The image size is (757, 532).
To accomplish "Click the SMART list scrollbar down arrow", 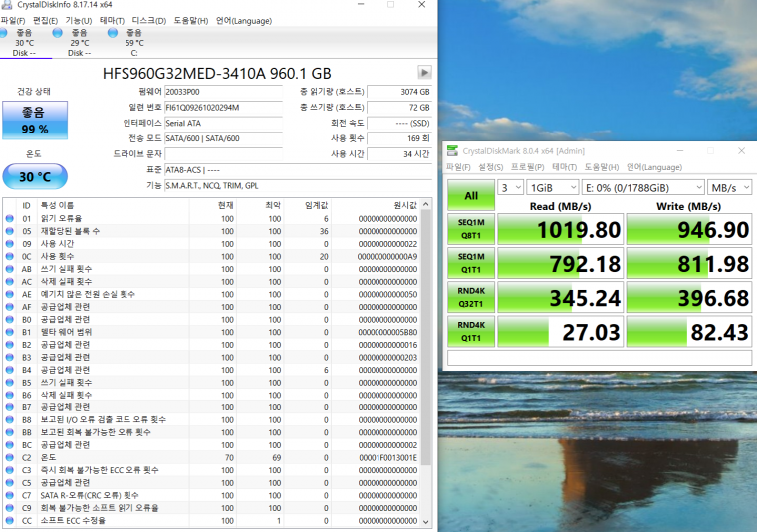I will [426, 521].
